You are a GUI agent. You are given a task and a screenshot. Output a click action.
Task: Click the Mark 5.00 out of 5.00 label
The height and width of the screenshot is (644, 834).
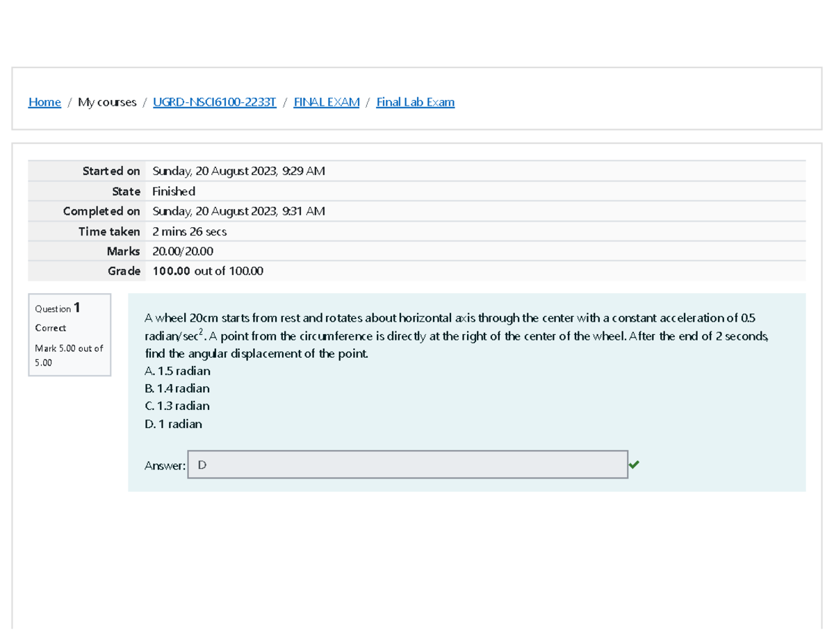click(x=69, y=355)
